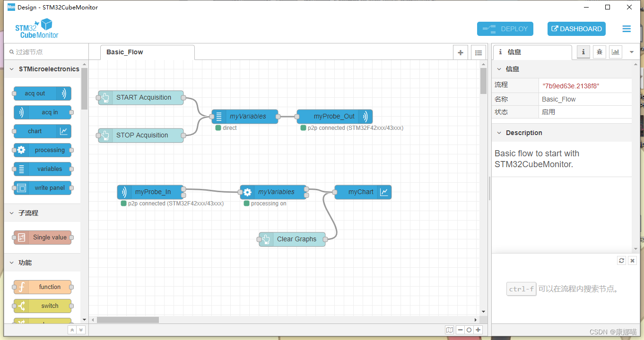Select the acq in palette node

43,112
